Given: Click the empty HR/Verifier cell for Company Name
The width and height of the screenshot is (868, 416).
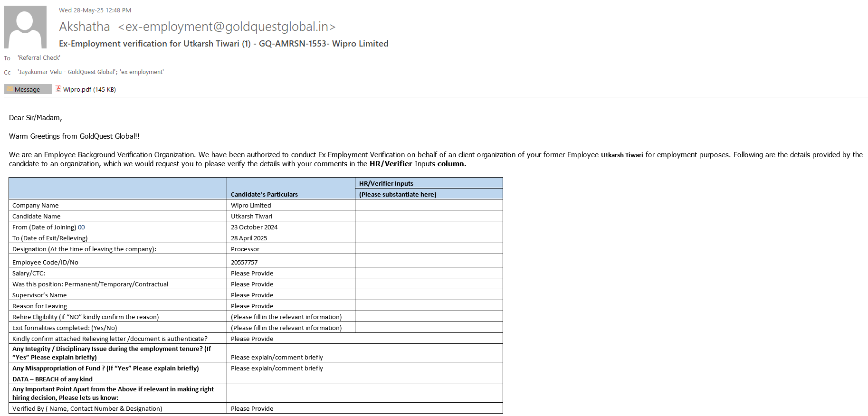Looking at the screenshot, I should point(429,205).
